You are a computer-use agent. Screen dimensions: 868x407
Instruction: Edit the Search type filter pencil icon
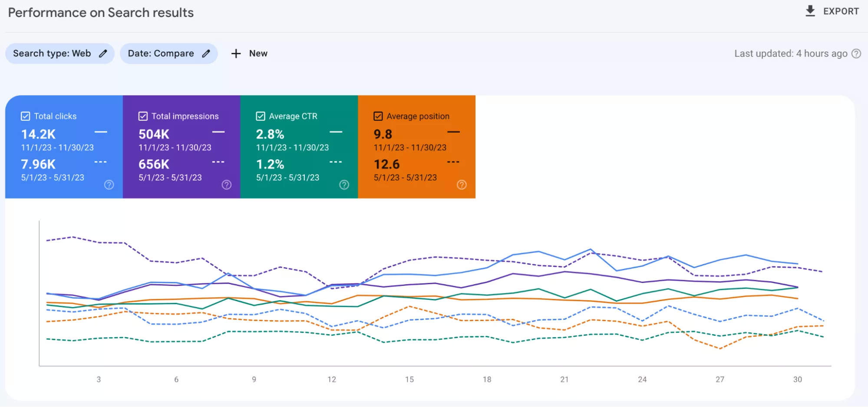point(103,53)
